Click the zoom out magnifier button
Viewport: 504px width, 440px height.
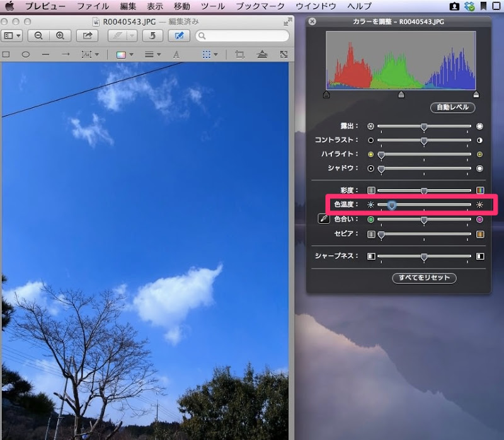(38, 36)
